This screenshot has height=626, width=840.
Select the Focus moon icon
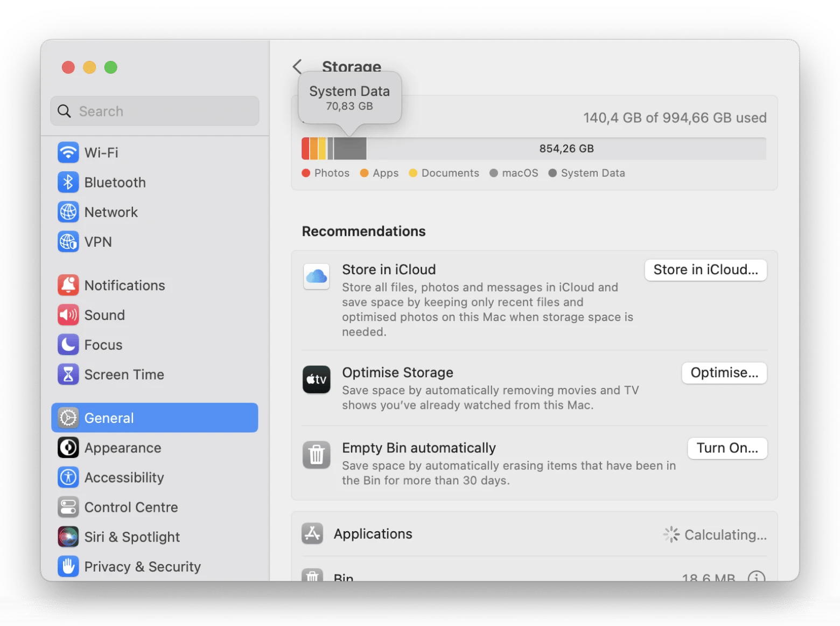coord(68,345)
